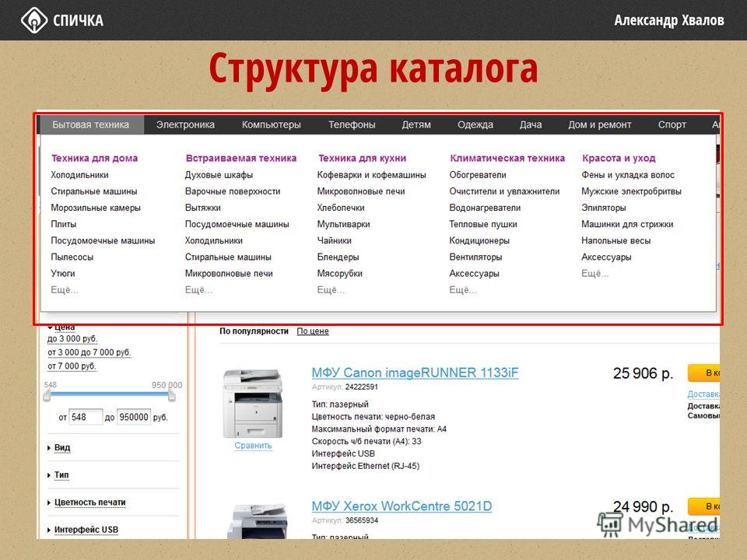The height and width of the screenshot is (560, 747).
Task: Open Хлебопечки category
Action: click(x=341, y=208)
